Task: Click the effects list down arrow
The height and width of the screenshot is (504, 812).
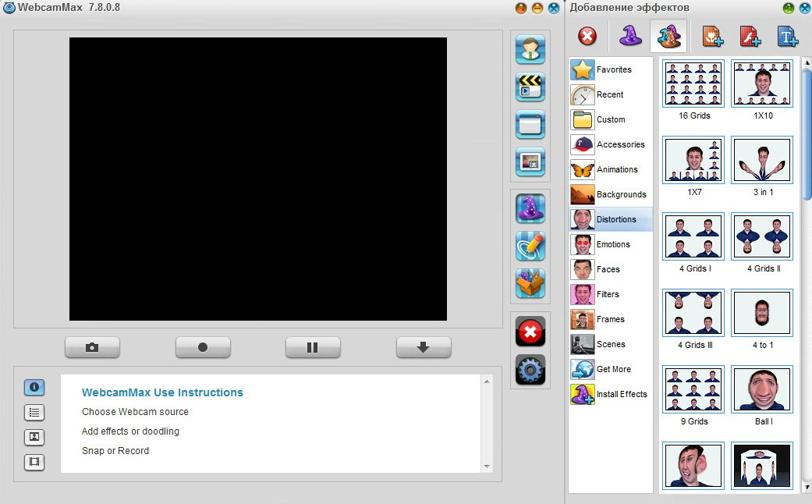Action: [807, 488]
